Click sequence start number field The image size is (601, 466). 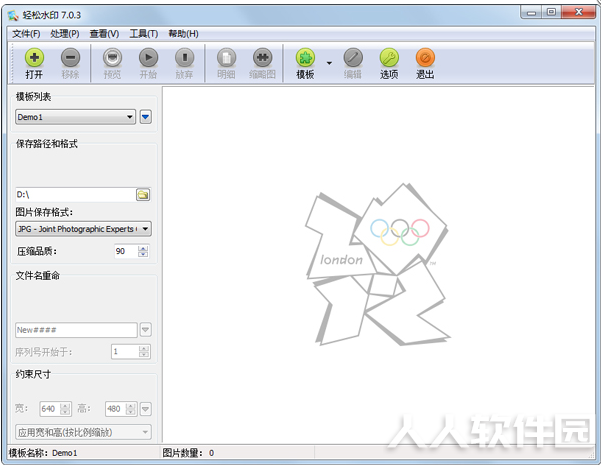(x=125, y=351)
